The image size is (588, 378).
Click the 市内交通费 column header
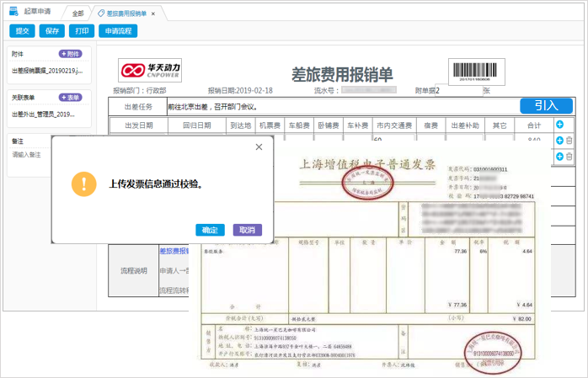pyautogui.click(x=394, y=125)
